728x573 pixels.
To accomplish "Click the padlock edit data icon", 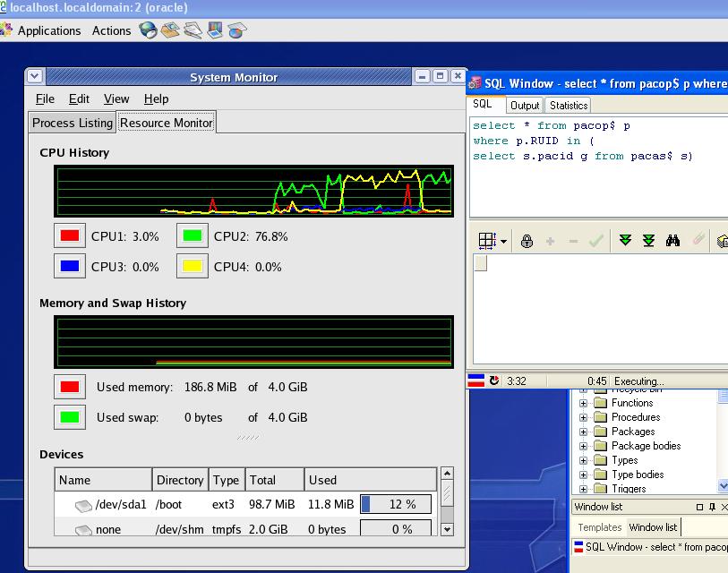I will [527, 241].
